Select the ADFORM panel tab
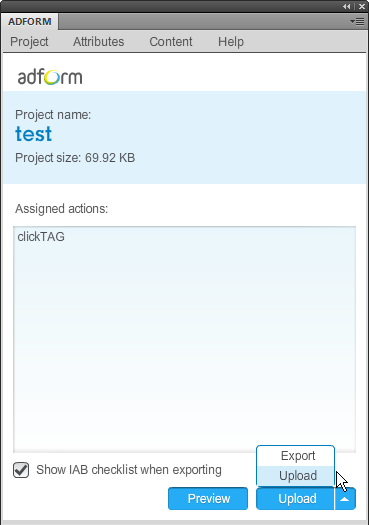Viewport: 369px width, 525px height. (x=30, y=22)
